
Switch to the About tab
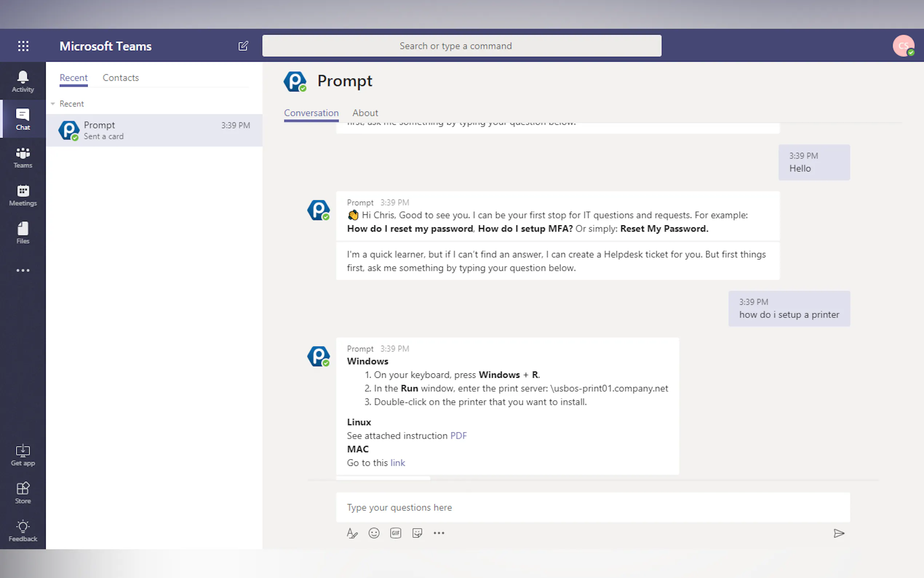[365, 113]
